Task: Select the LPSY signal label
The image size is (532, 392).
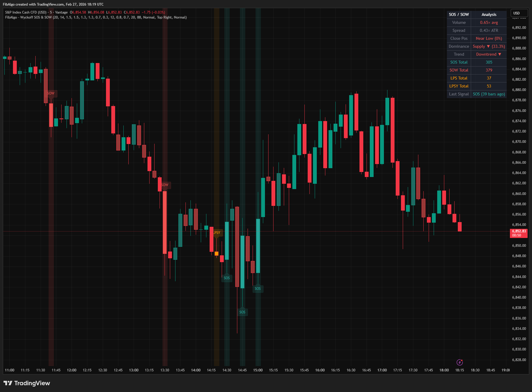Action: click(217, 233)
